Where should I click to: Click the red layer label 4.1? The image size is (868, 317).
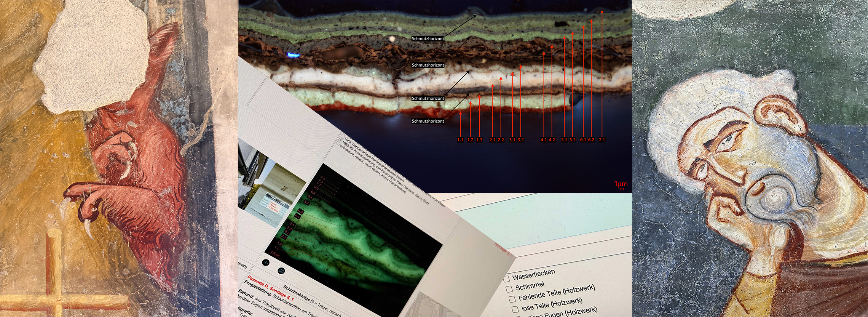coord(543,140)
